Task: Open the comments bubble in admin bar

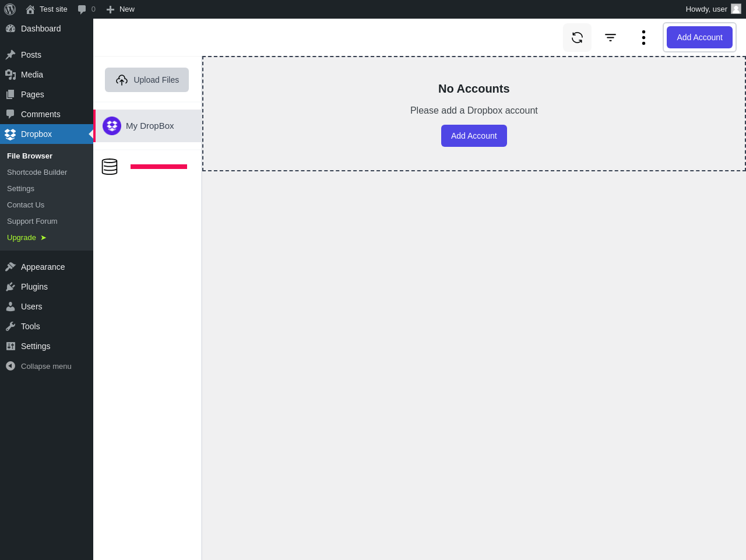Action: 86,9
